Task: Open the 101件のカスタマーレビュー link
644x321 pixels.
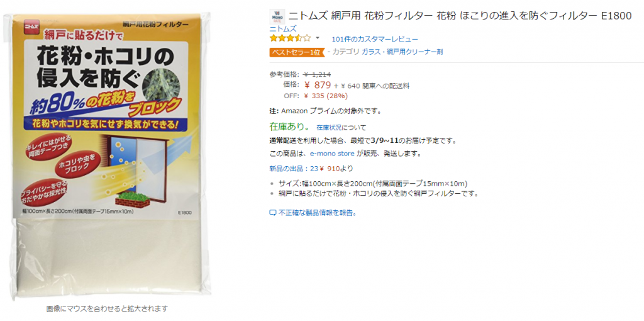Action: click(375, 40)
